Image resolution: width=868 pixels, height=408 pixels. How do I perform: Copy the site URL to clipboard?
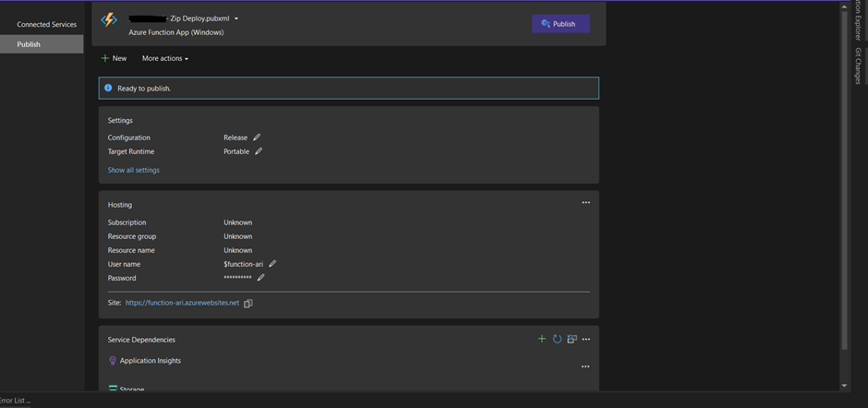tap(248, 303)
